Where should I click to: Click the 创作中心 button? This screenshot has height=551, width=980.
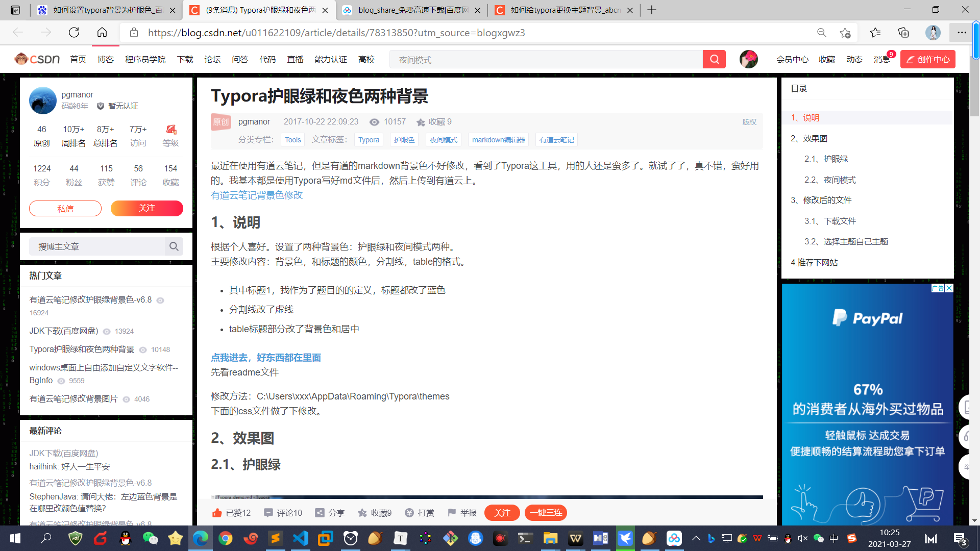(927, 59)
